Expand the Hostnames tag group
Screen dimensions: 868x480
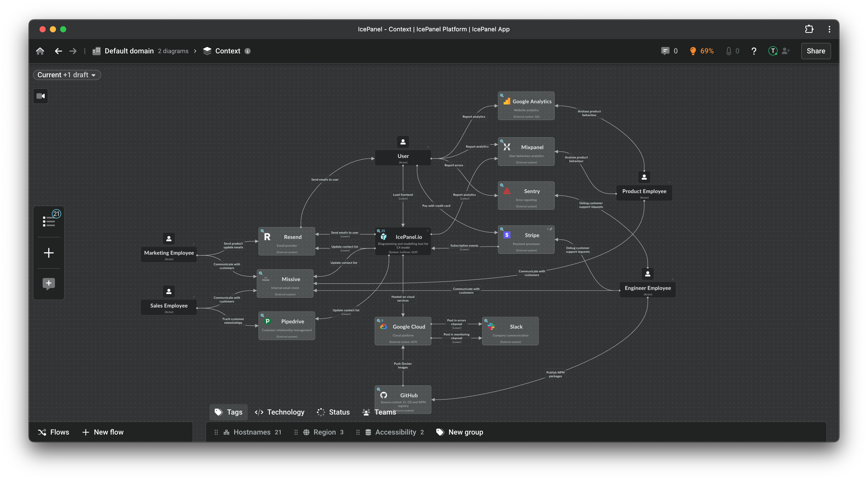click(253, 432)
